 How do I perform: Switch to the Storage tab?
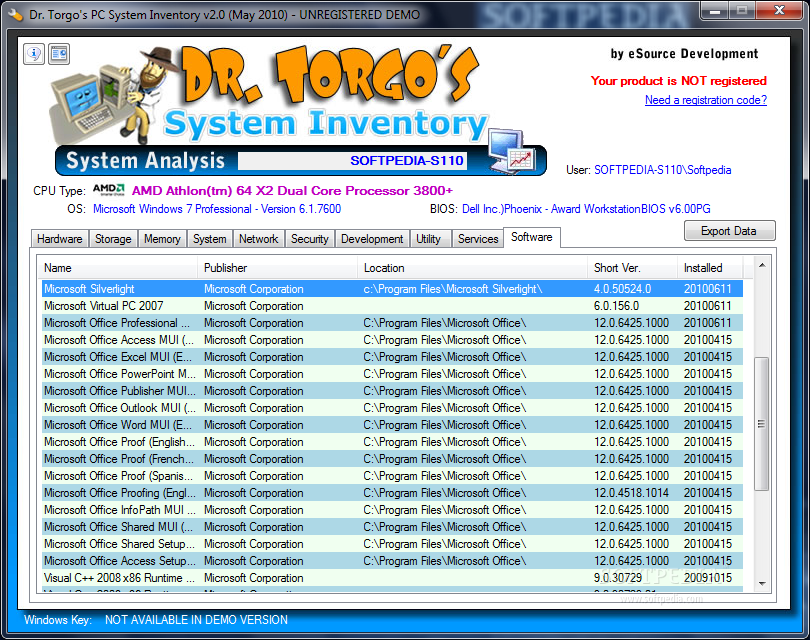pos(113,239)
